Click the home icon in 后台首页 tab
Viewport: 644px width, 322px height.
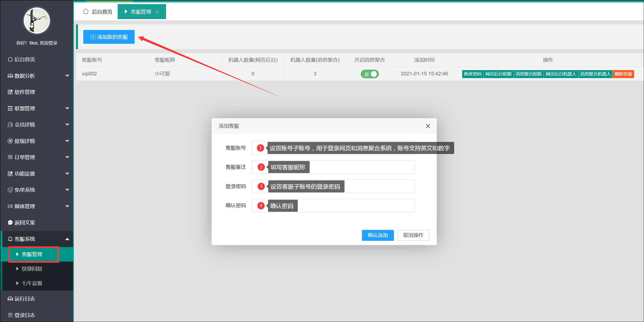click(x=86, y=11)
